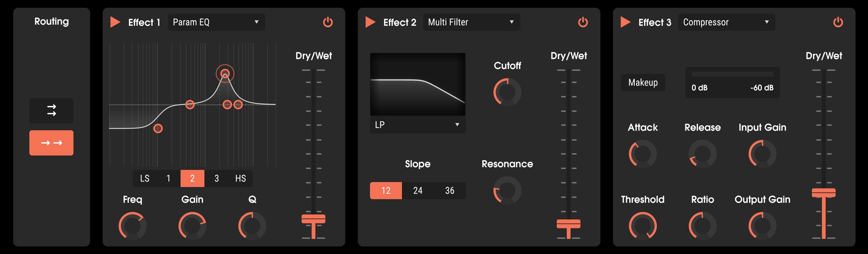This screenshot has width=868, height=254.
Task: Toggle Effect 3 Compressor power
Action: pyautogui.click(x=838, y=22)
